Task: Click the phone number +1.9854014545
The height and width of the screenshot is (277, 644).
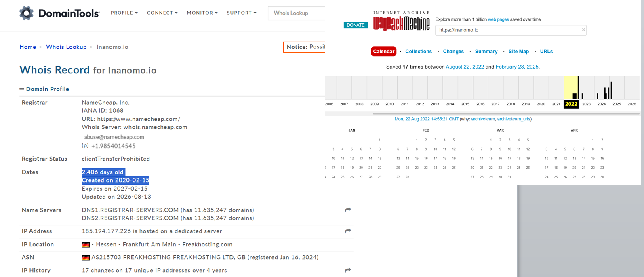Action: [113, 146]
